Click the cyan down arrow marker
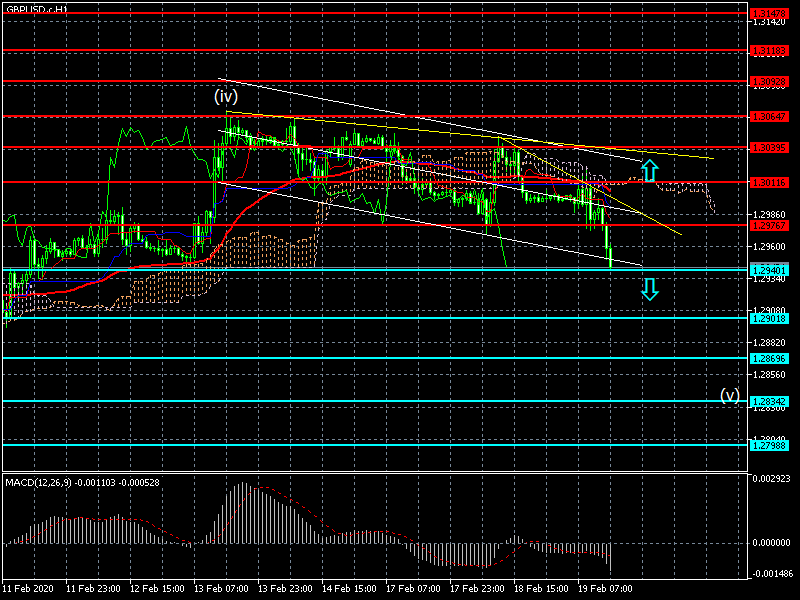 pos(650,289)
